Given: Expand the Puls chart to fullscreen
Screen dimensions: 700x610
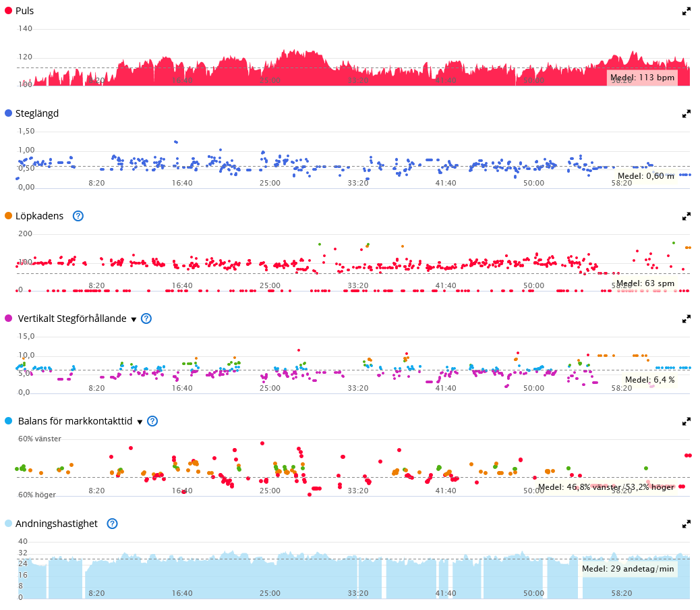Looking at the screenshot, I should [686, 11].
